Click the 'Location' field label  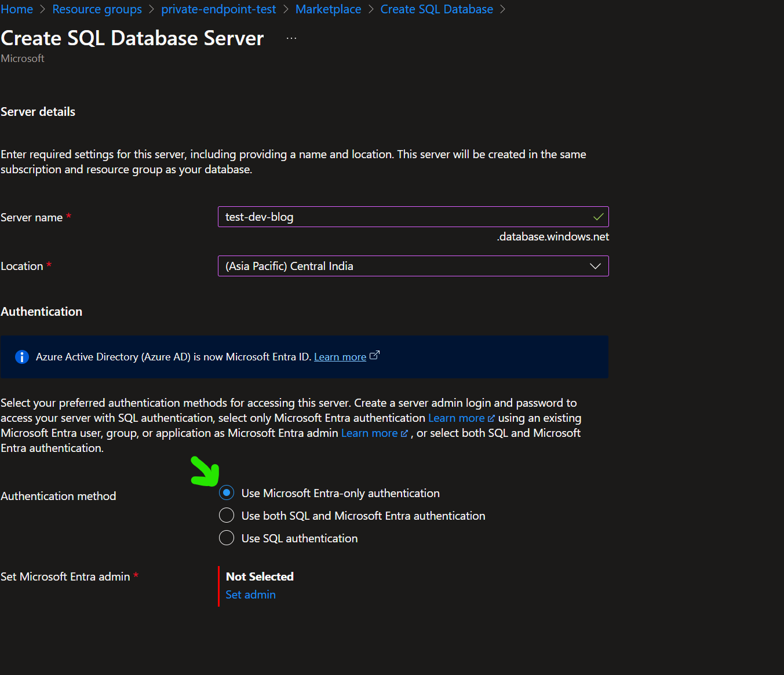[x=22, y=266]
